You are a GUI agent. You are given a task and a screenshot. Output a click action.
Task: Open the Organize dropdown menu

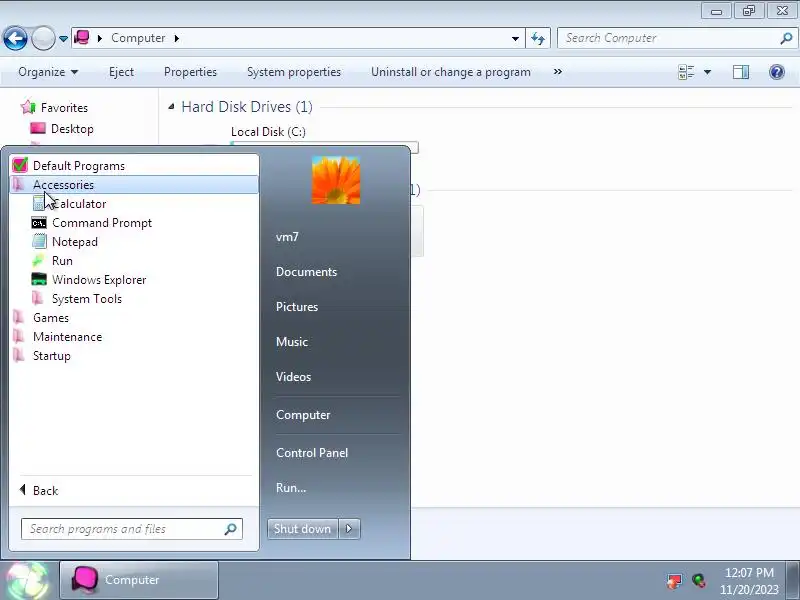[48, 72]
